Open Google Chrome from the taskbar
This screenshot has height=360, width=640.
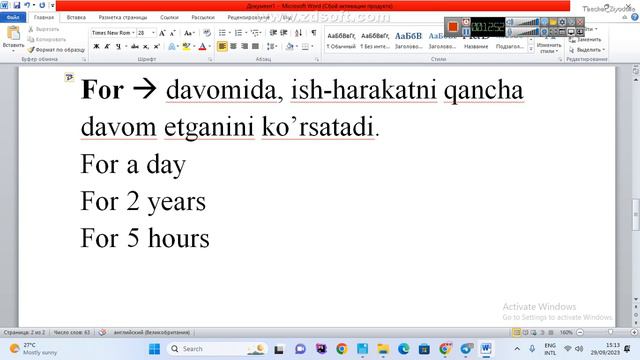click(342, 349)
